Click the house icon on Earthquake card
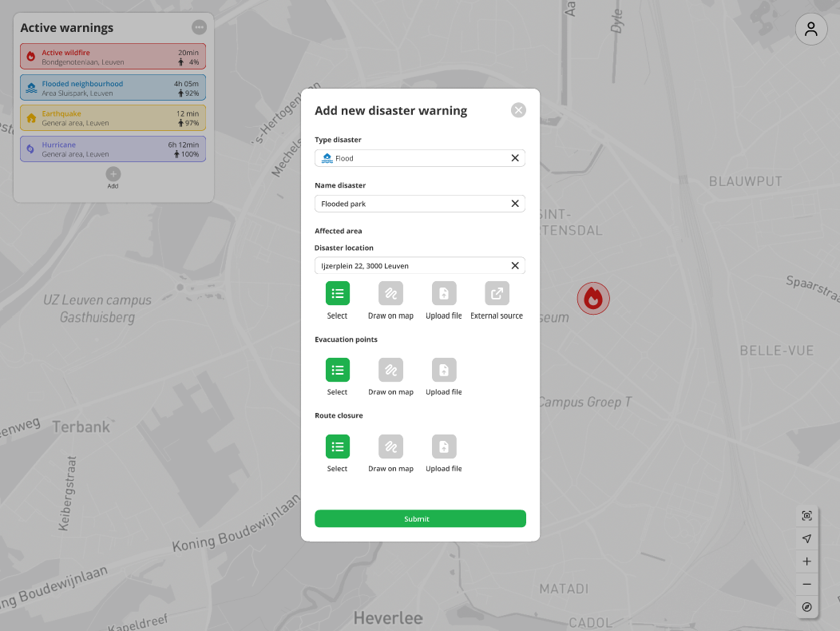The width and height of the screenshot is (840, 631). point(31,118)
